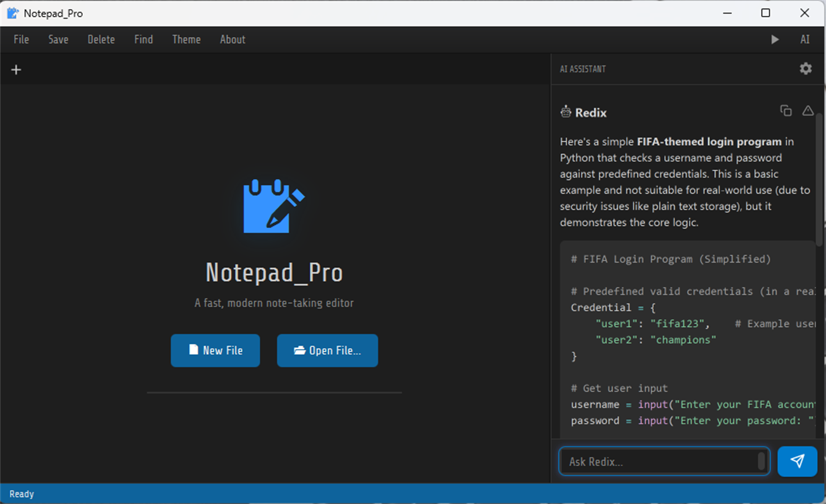Viewport: 826px width, 504px height.
Task: Open the Find menu
Action: click(143, 40)
